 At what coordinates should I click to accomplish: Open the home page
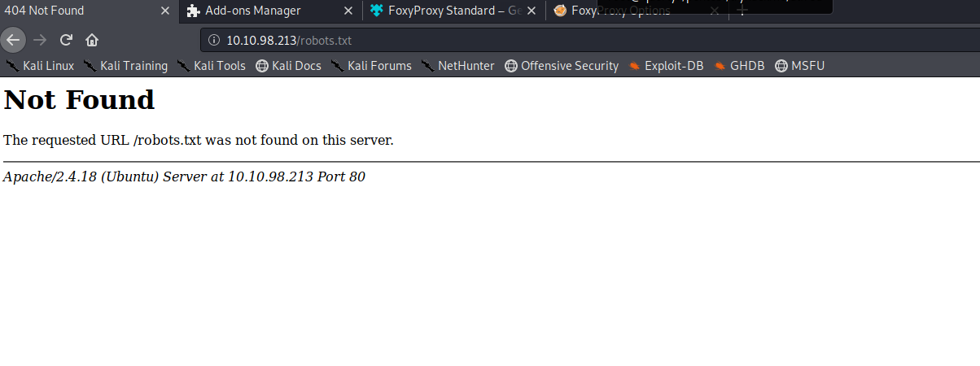click(x=92, y=39)
